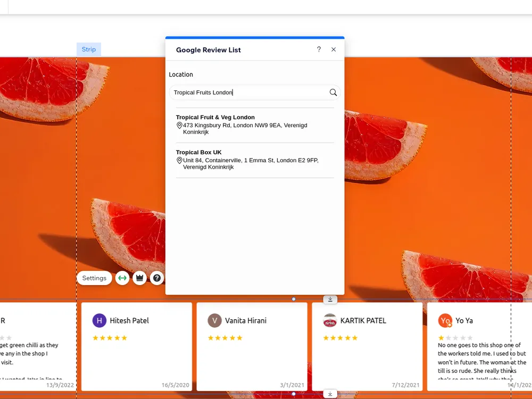Click KARTIK PATEL's Krish avatar
532x399 pixels.
329,320
